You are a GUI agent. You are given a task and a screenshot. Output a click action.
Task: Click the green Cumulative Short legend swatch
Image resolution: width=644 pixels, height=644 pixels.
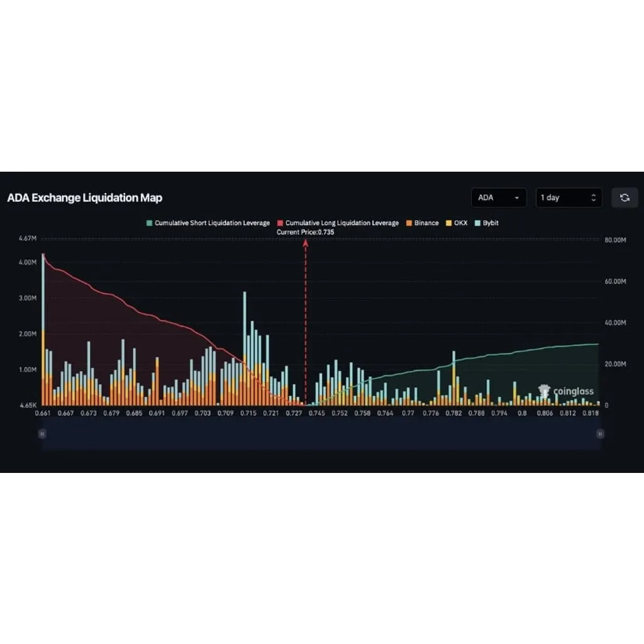(150, 223)
